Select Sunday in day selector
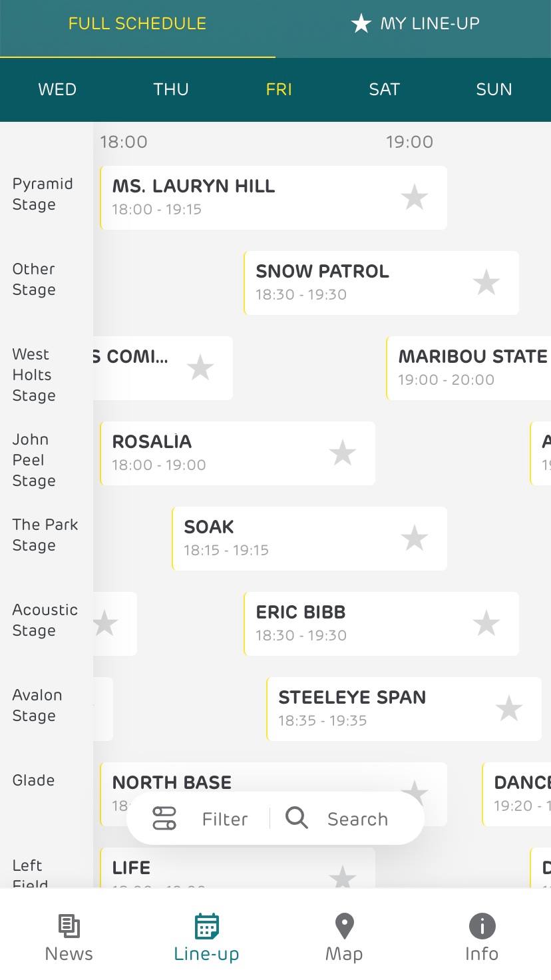This screenshot has width=551, height=980. pos(494,90)
